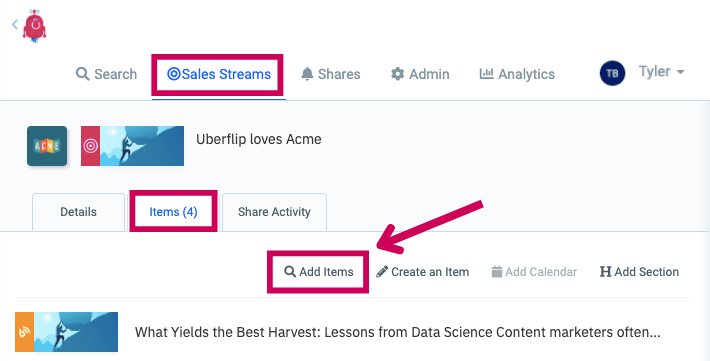710x361 pixels.
Task: Open Shares via the bell icon
Action: (307, 74)
